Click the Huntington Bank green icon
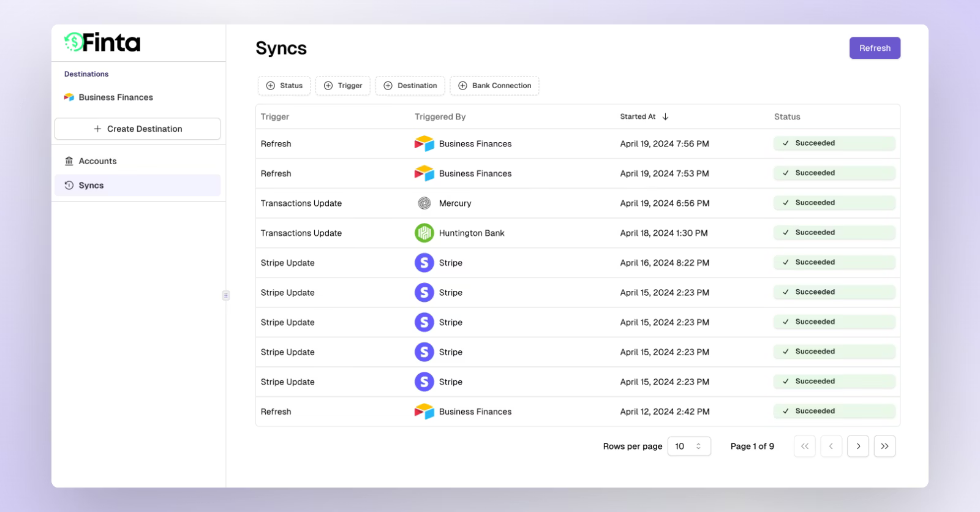Viewport: 980px width, 512px height. (x=424, y=233)
